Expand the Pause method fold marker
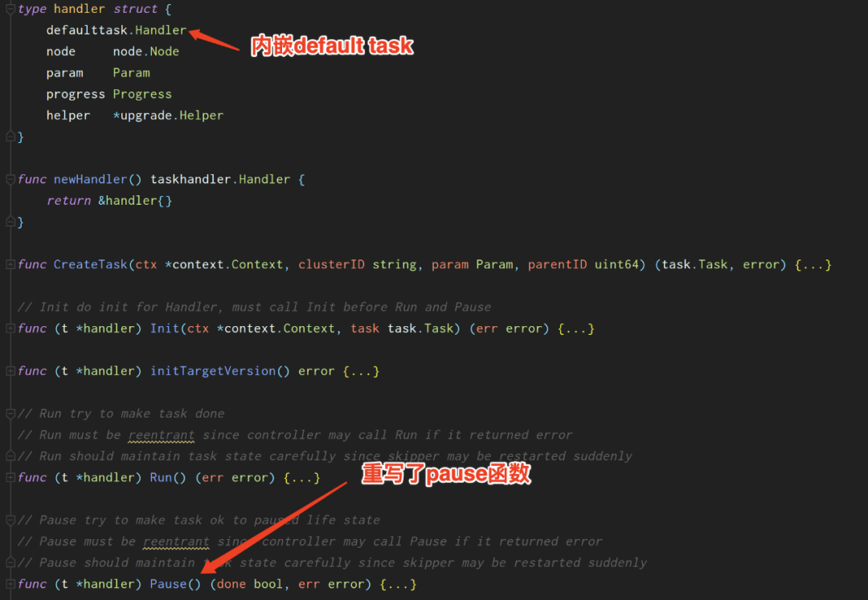868x600 pixels. pos(10,584)
